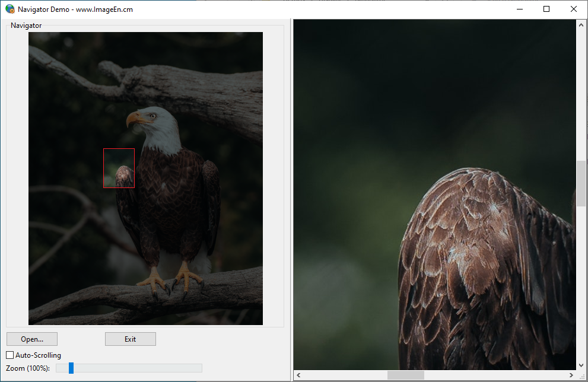Close the Navigator Demo window

coord(573,9)
